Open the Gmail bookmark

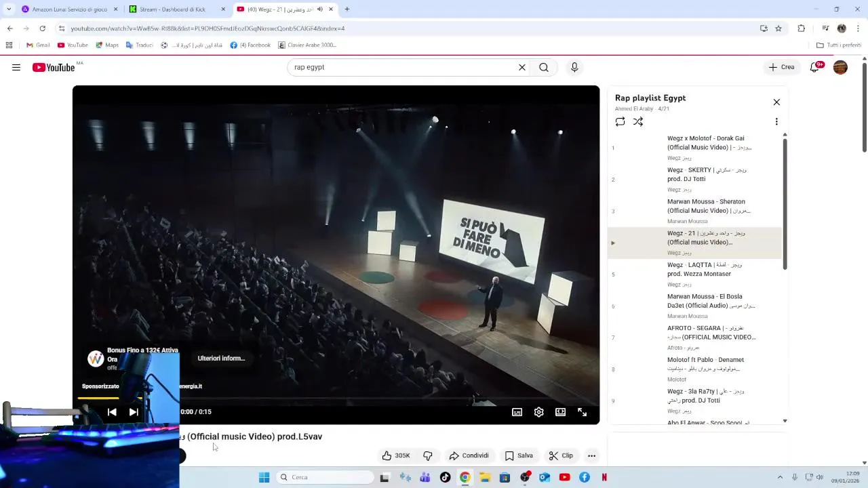(38, 45)
